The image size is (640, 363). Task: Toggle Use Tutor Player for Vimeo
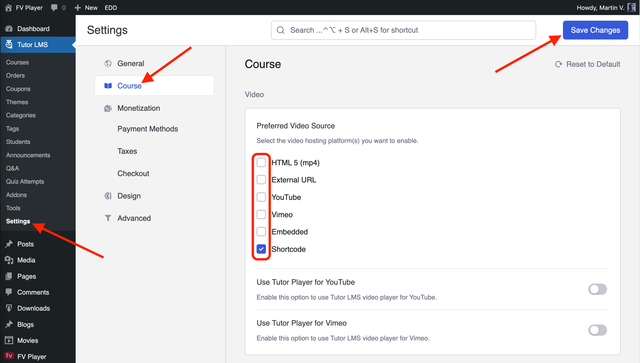(x=598, y=330)
